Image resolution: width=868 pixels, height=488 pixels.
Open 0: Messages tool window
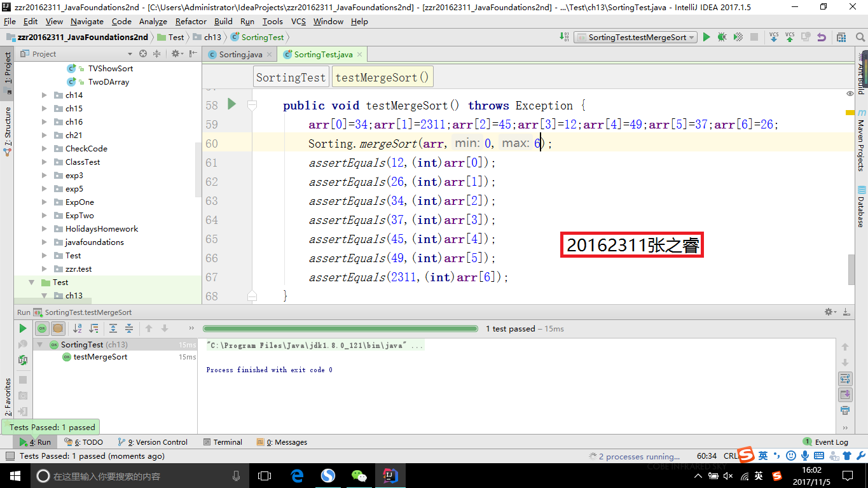(x=282, y=442)
